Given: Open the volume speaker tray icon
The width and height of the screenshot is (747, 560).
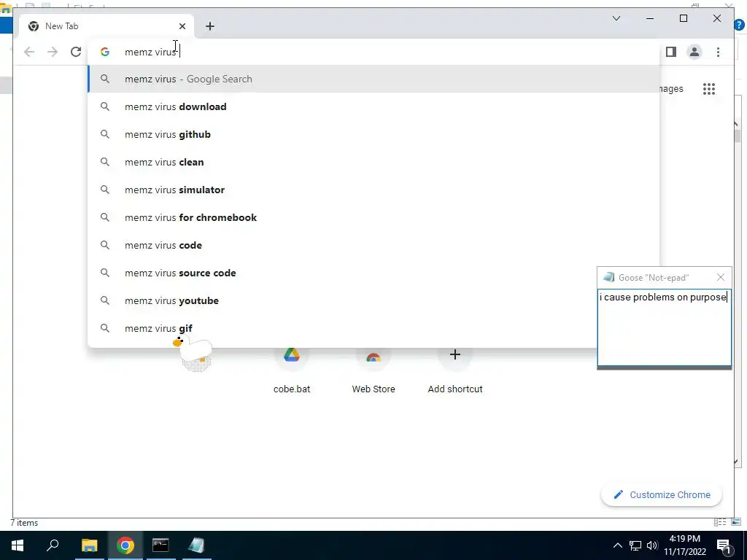Looking at the screenshot, I should (x=652, y=545).
